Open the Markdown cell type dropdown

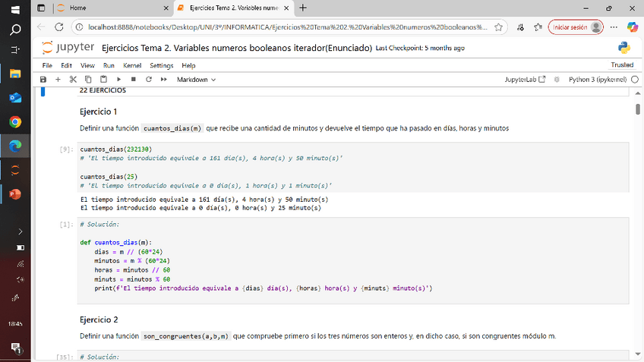[197, 79]
